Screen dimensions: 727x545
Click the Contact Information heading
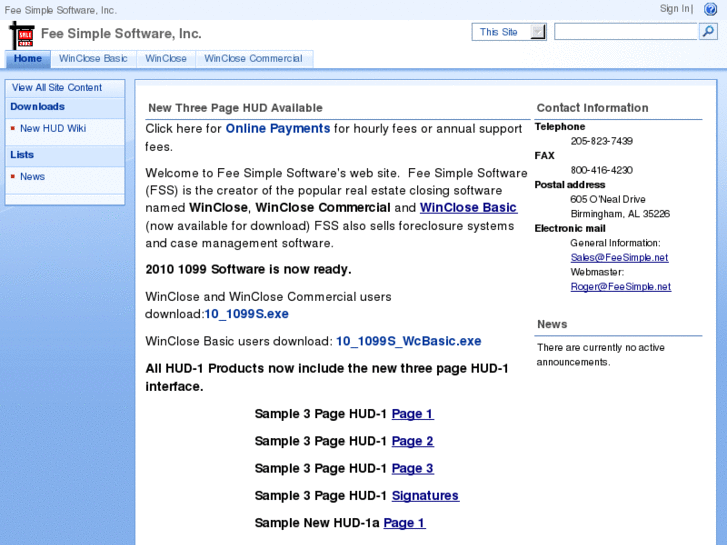pyautogui.click(x=593, y=108)
